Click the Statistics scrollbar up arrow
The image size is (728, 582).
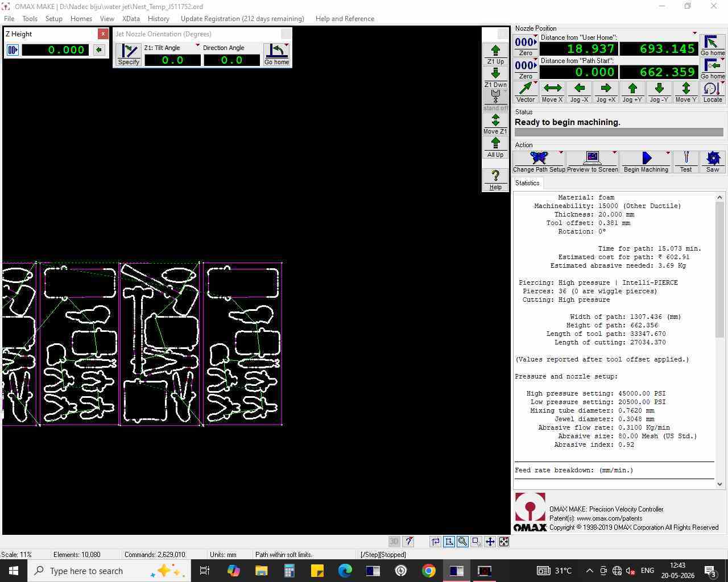click(x=719, y=197)
